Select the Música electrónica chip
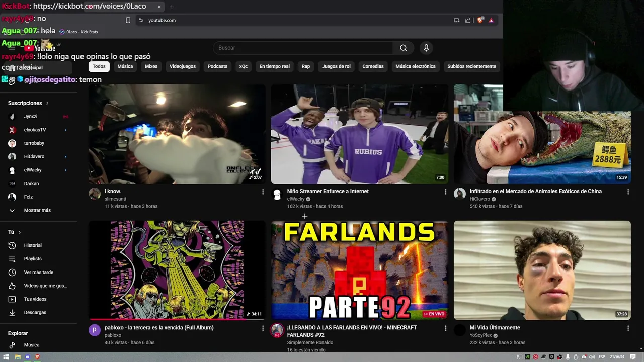The width and height of the screenshot is (644, 362). [x=416, y=66]
